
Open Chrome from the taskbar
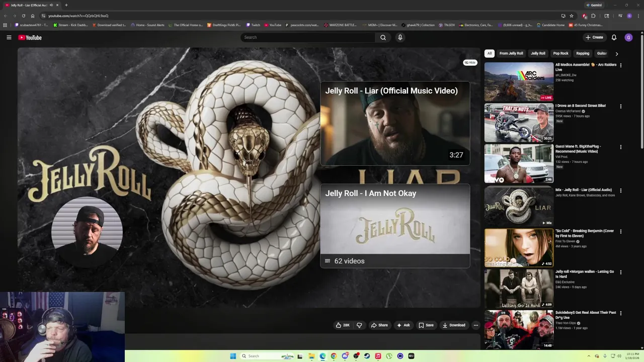coord(334,356)
